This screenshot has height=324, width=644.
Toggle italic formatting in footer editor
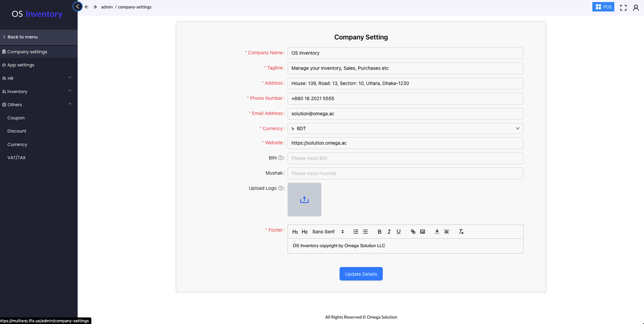pos(389,232)
